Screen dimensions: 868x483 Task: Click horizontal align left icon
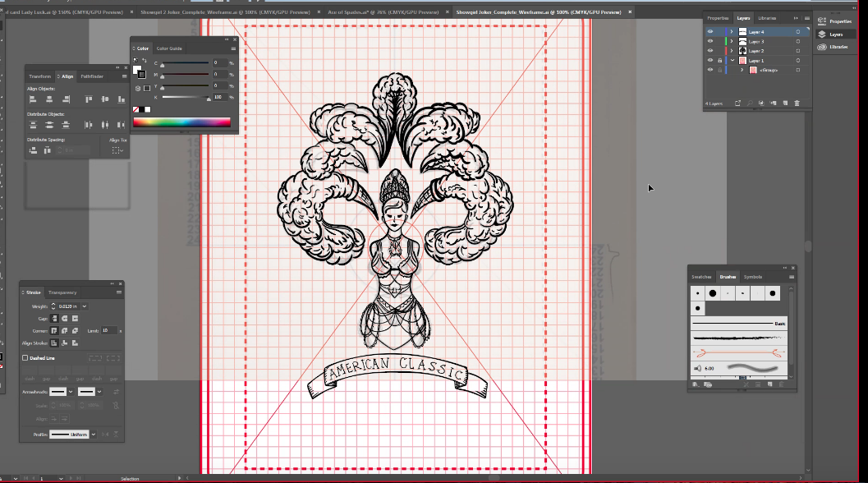click(33, 99)
